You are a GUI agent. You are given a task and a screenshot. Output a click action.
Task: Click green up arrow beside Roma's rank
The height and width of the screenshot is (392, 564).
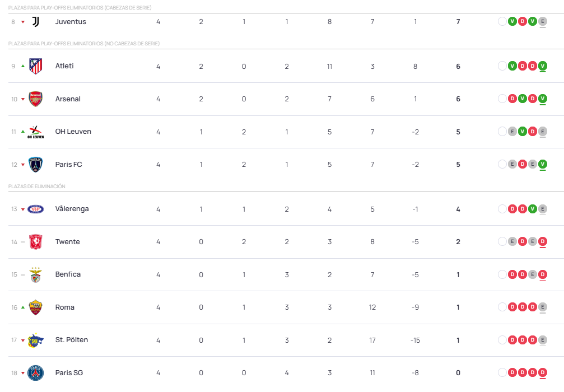[23, 307]
